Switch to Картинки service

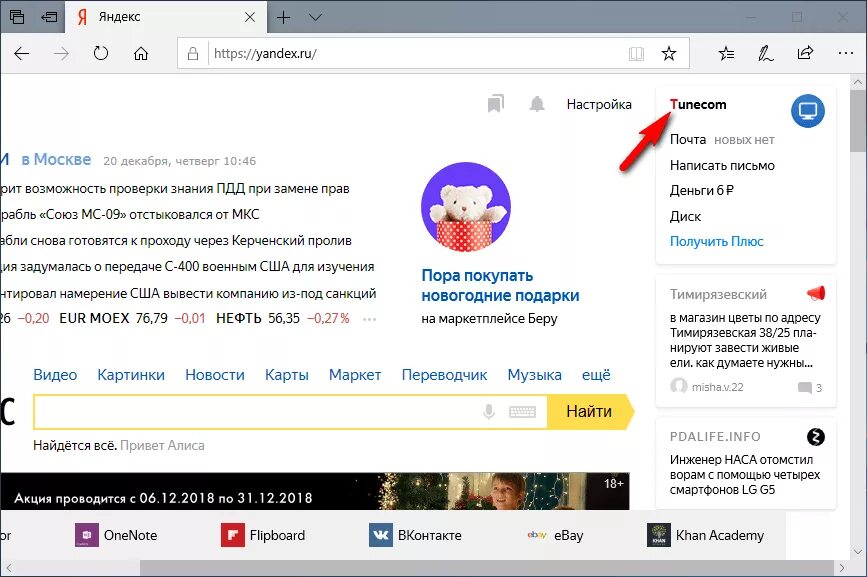pyautogui.click(x=131, y=375)
